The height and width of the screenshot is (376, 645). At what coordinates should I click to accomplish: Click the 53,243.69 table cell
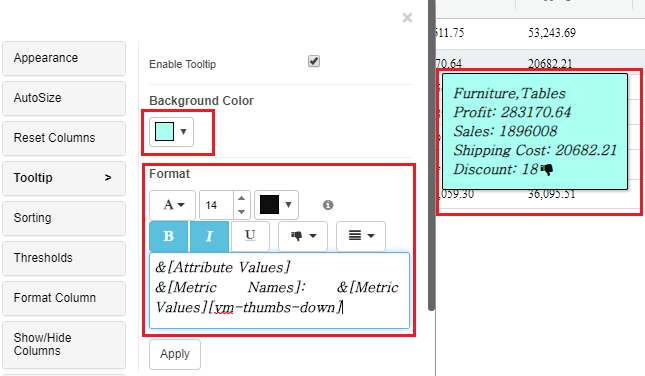pos(552,33)
